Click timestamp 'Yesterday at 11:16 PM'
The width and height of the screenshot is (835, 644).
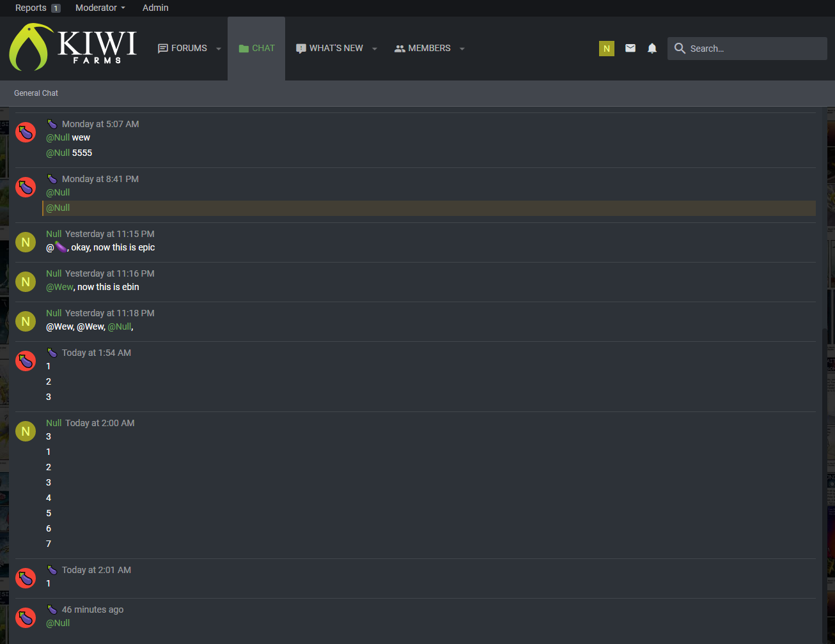pos(110,273)
